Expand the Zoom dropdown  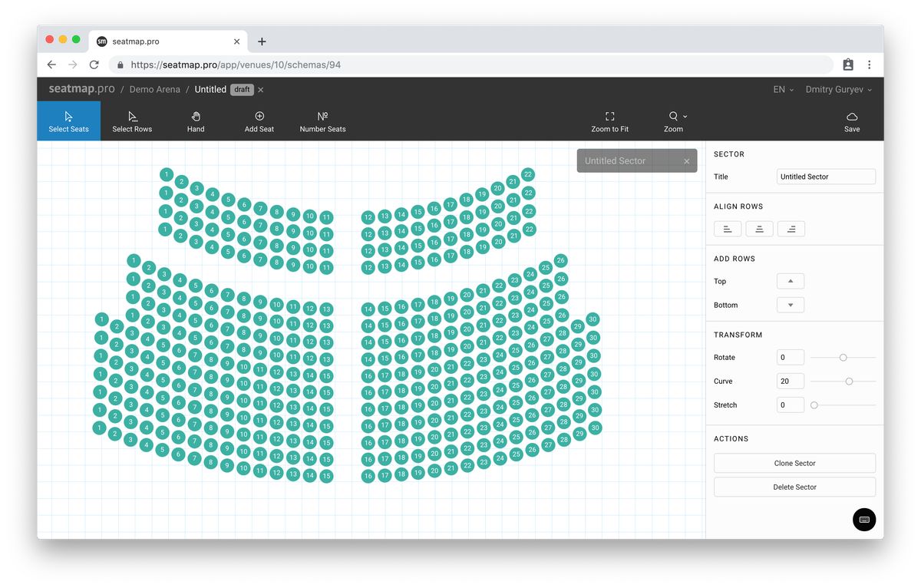coord(674,121)
